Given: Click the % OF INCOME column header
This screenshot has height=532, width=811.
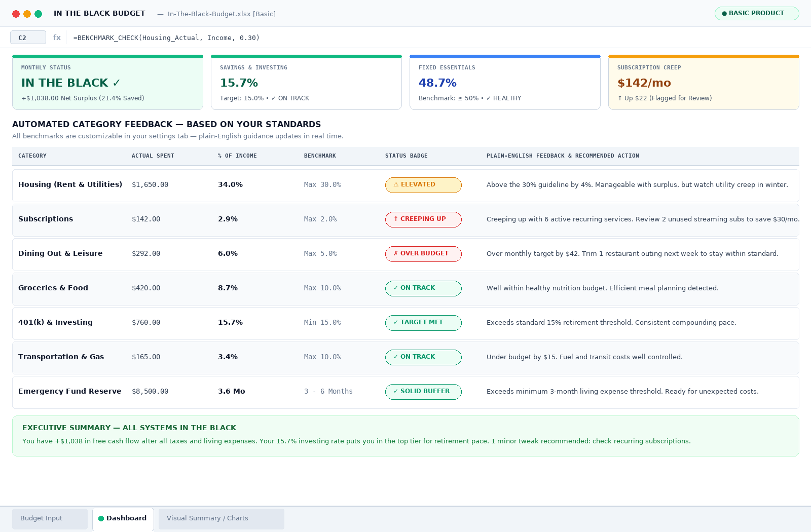Looking at the screenshot, I should pos(237,156).
